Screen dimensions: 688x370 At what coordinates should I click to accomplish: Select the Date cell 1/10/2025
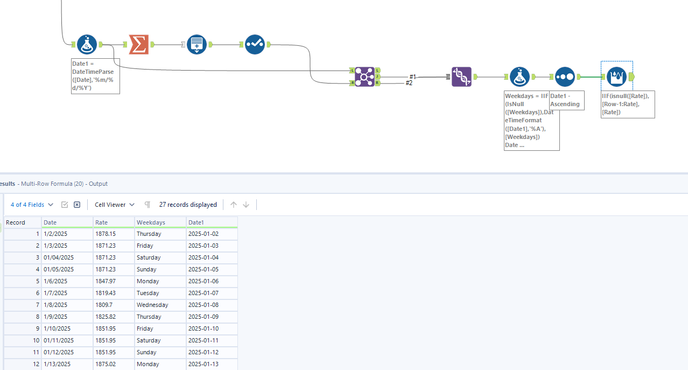click(67, 329)
